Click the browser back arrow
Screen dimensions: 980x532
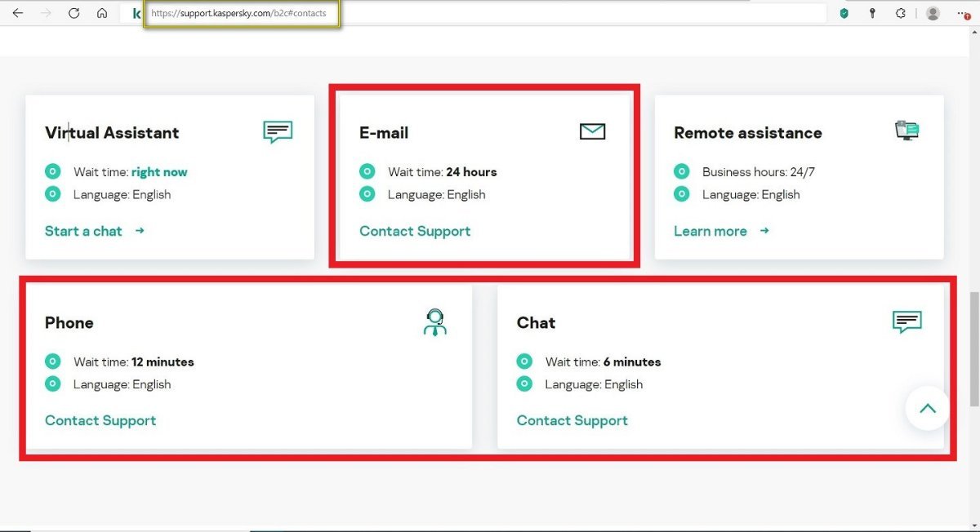[x=18, y=13]
